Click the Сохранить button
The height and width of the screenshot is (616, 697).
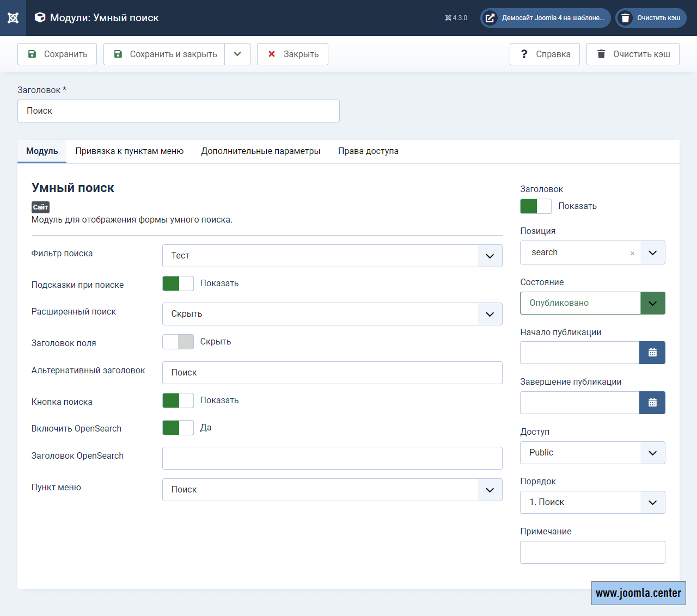[x=57, y=54]
